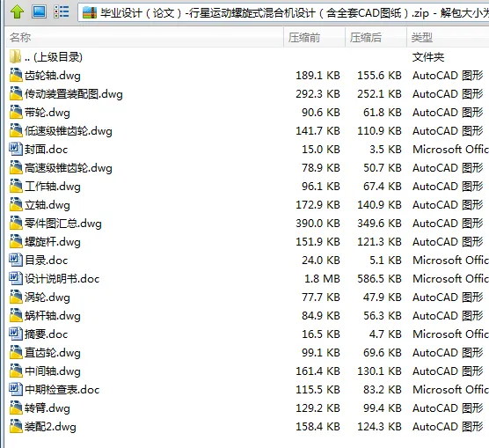Sort by the 压缩后 column header

point(376,38)
